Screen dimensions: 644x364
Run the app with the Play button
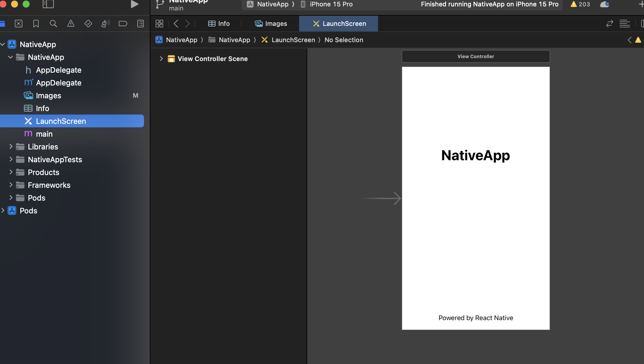tap(134, 4)
